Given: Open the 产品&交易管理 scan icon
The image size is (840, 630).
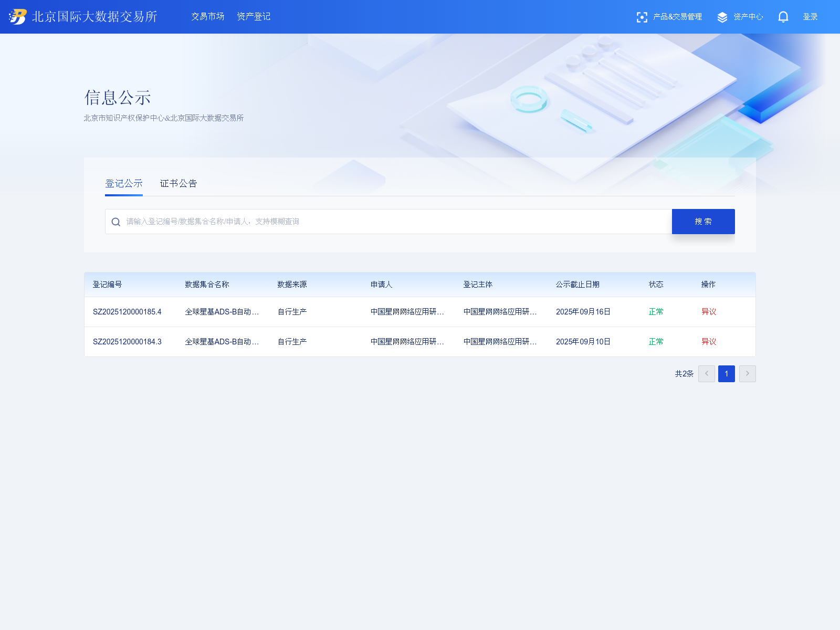Looking at the screenshot, I should pos(642,17).
